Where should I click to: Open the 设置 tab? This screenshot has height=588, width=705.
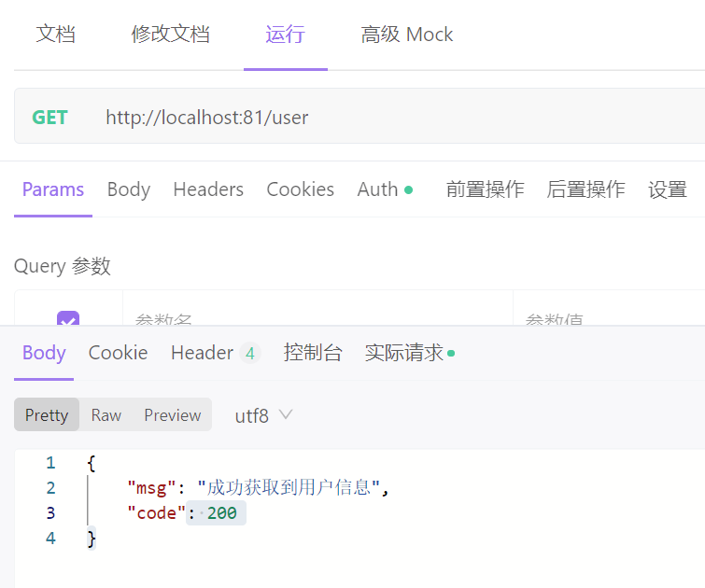pos(668,189)
